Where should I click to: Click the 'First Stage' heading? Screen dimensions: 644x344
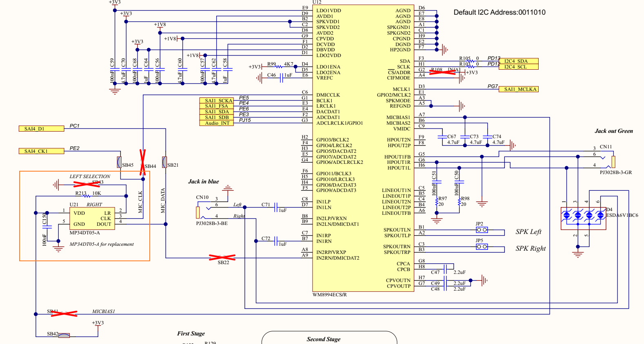click(x=191, y=333)
